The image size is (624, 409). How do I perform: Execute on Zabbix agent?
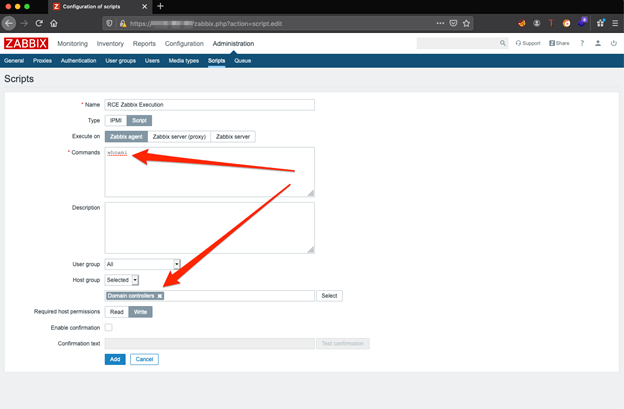click(x=126, y=136)
